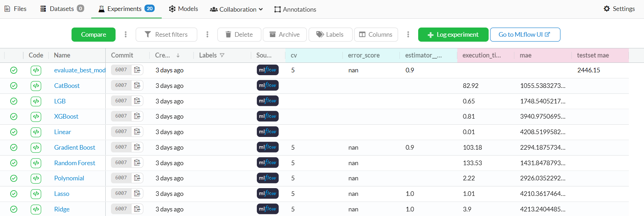Screen dimensions: 644x216
Task: Open the Polynomial experiment link
Action: (x=69, y=178)
